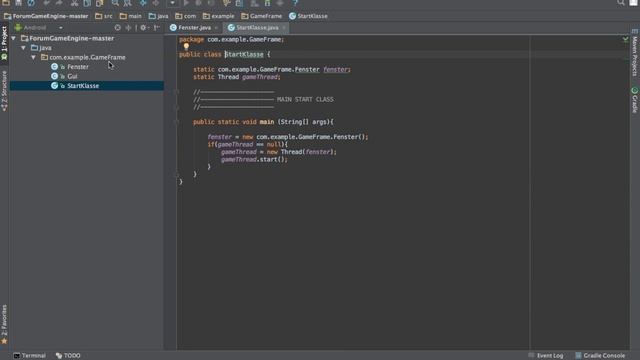Click the Navigate Back toolbar icon
This screenshot has width=640, height=360.
[x=143, y=3]
